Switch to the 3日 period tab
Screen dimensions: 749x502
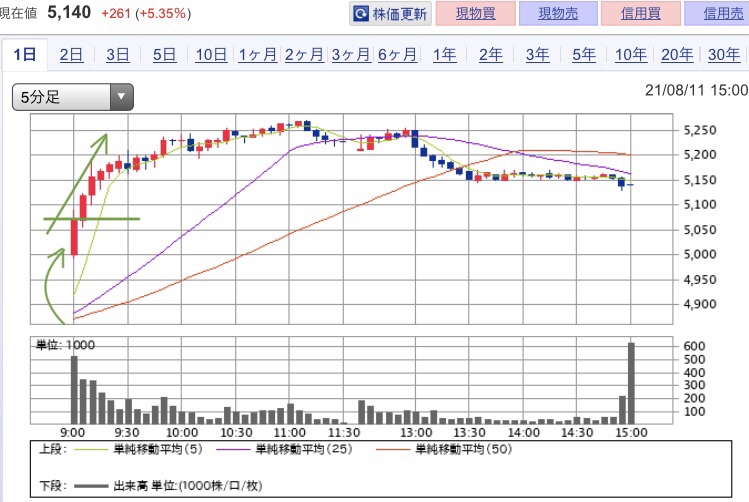(118, 55)
